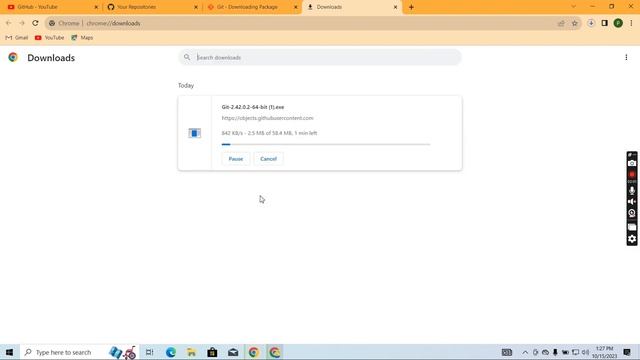Go forward in browser history
Screen dimensions: 640x360
22,23
